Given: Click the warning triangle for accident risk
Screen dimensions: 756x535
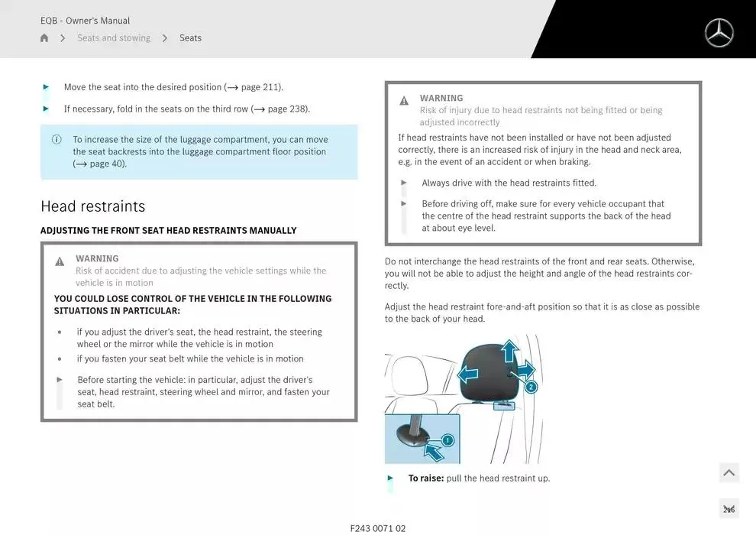Looking at the screenshot, I should pyautogui.click(x=60, y=261).
